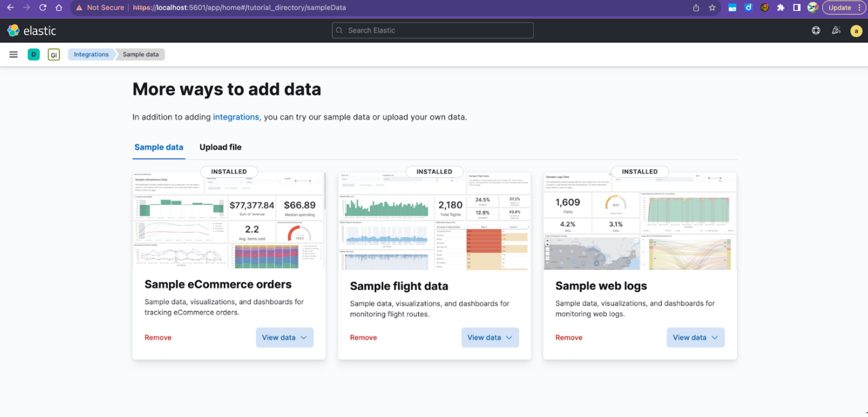Open the newsfeed celebration icon
Image resolution: width=868 pixels, height=417 pixels.
(x=836, y=31)
